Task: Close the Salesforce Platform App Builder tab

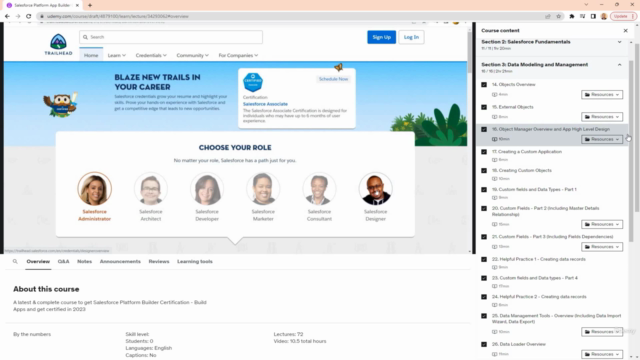Action: 77,5
